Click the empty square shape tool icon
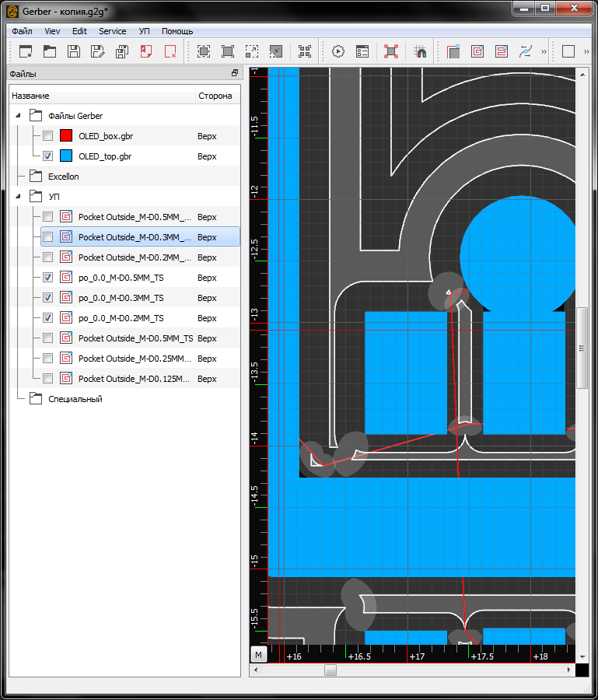The height and width of the screenshot is (700, 598). pyautogui.click(x=568, y=51)
